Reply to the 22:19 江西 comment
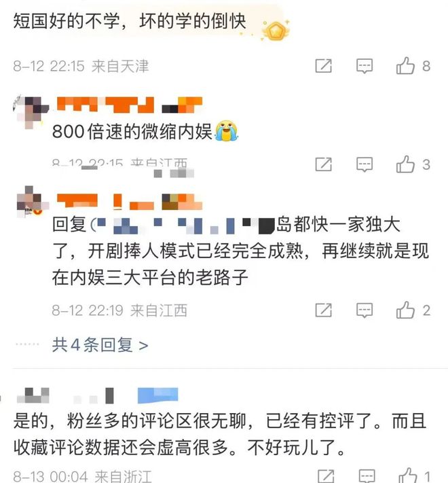The image size is (448, 483). coord(365,310)
